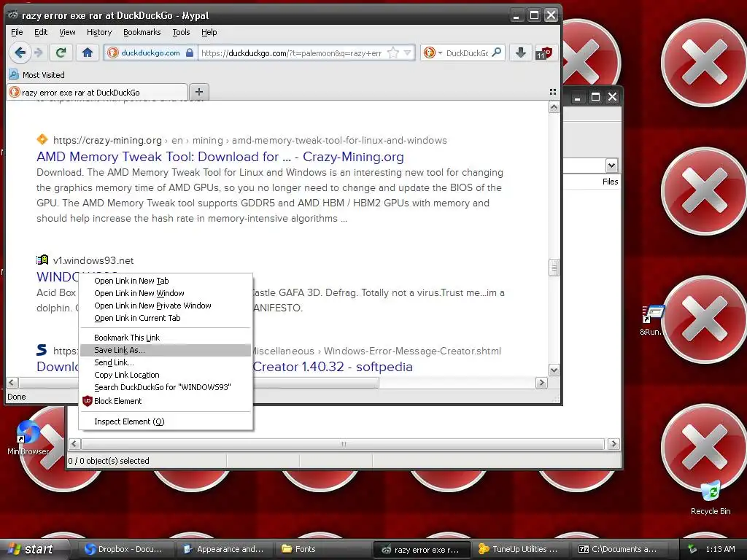
Task: Reload the current page
Action: (61, 52)
